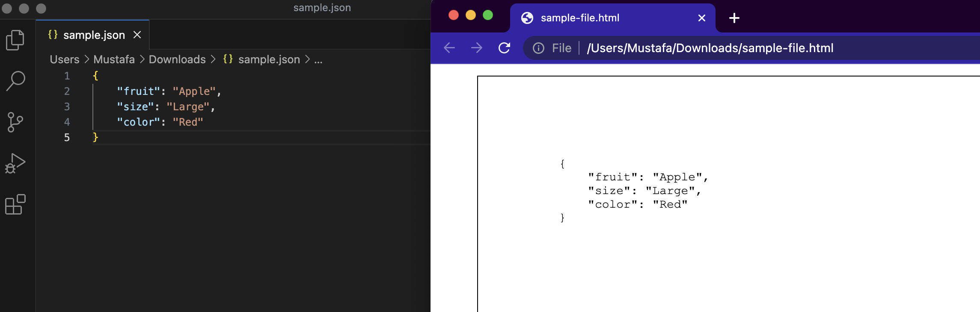The height and width of the screenshot is (312, 980).
Task: Click the opening brace on line 1
Action: click(x=95, y=76)
